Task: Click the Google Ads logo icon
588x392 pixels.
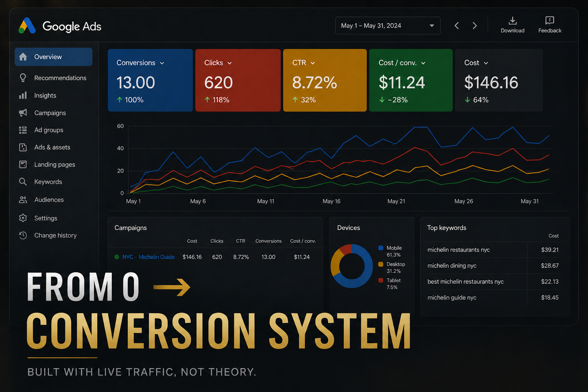Action: 27,26
